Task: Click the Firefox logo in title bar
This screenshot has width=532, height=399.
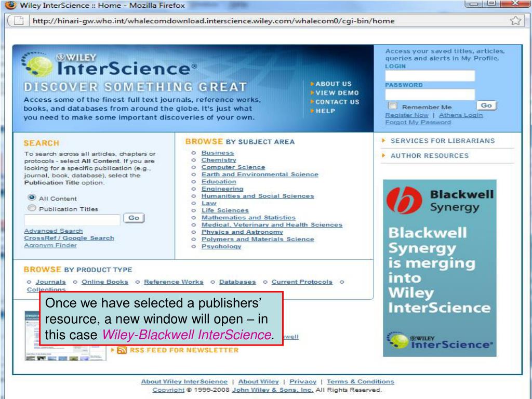Action: point(10,5)
